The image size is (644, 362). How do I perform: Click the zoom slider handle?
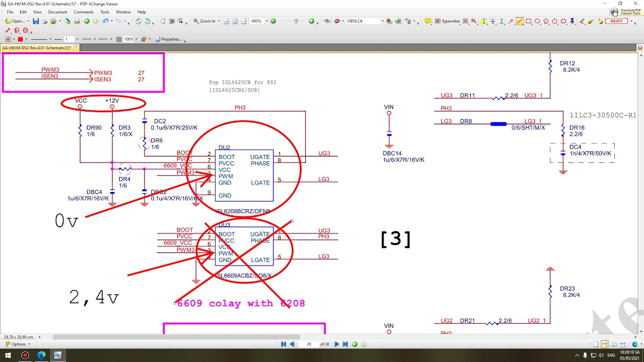point(296,21)
